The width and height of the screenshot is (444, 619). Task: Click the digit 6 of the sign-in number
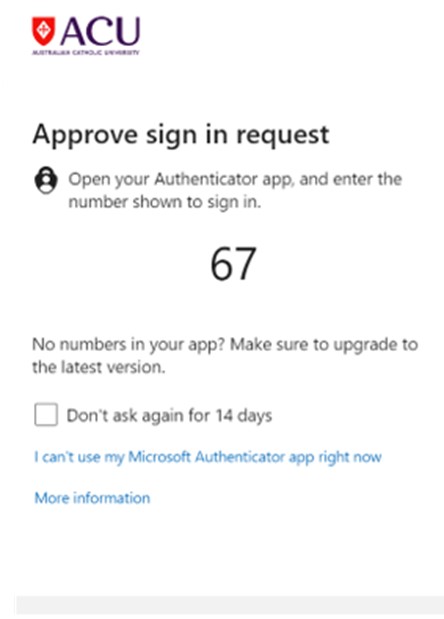(221, 264)
